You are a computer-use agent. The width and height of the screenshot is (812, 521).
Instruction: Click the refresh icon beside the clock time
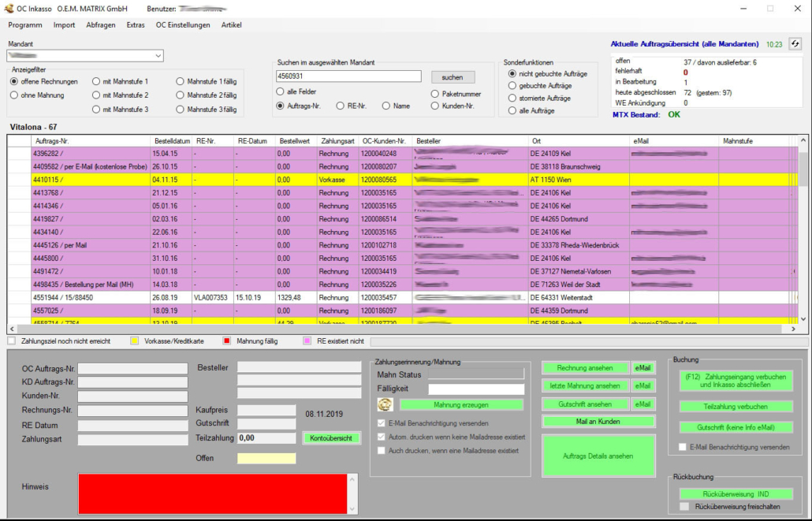pos(795,44)
